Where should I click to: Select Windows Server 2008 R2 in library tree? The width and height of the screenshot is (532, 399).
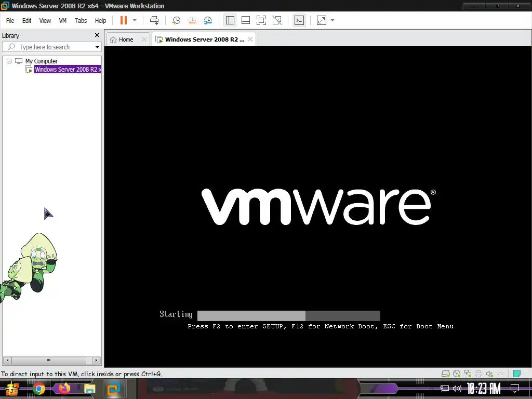coord(68,69)
